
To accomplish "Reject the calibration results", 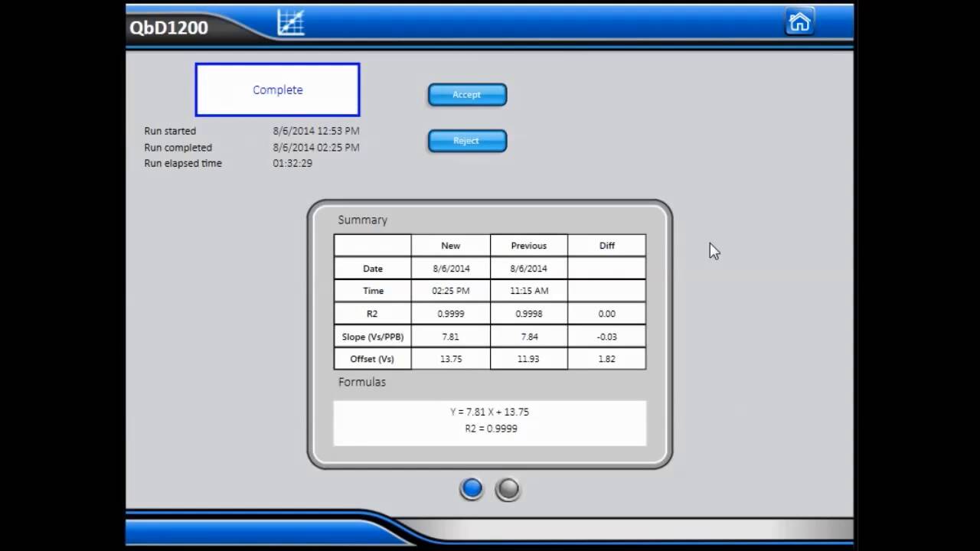I will [467, 141].
